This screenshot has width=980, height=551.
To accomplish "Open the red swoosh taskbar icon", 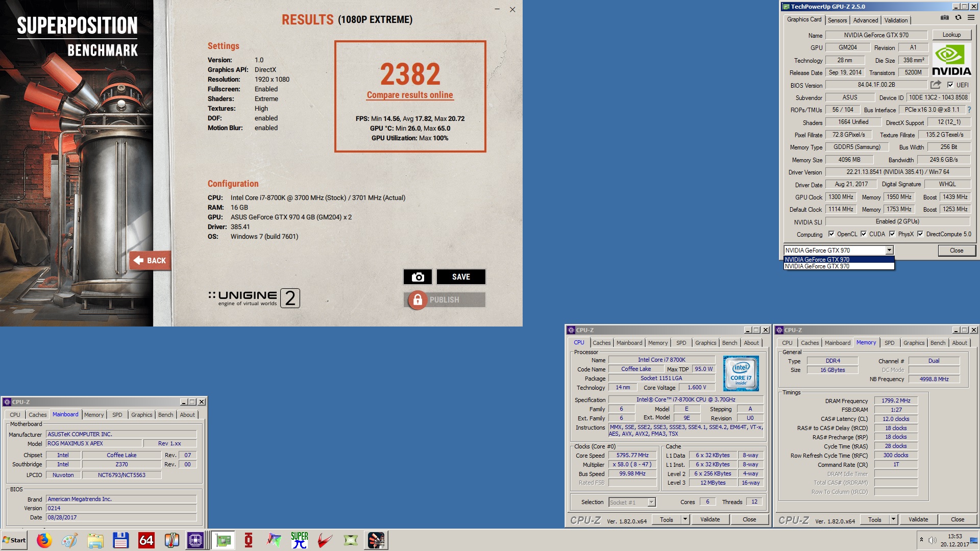I will coord(325,540).
